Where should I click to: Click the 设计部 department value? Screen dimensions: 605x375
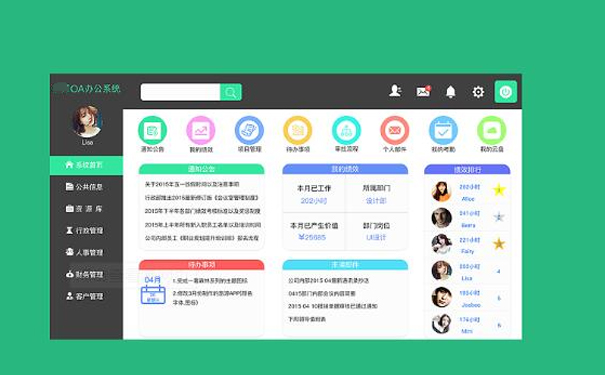[x=376, y=201]
